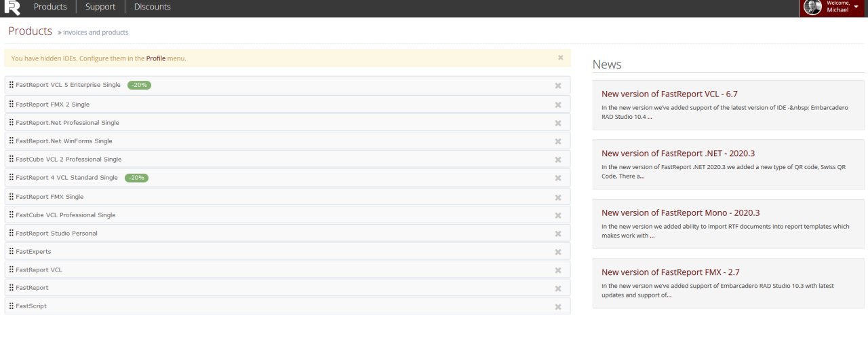Remove the FastExperts row

tap(558, 253)
